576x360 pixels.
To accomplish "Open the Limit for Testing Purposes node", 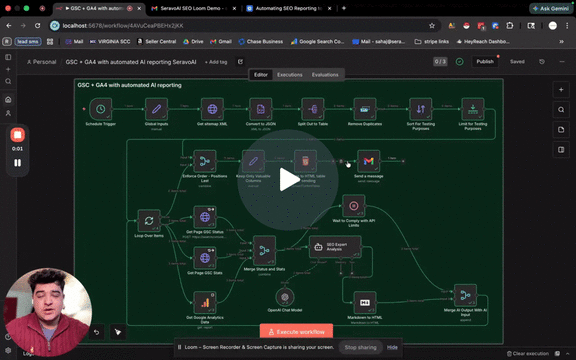I will click(x=473, y=109).
